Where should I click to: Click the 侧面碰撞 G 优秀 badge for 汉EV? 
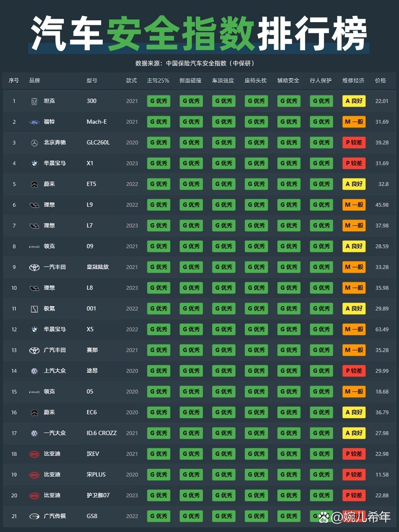click(191, 454)
